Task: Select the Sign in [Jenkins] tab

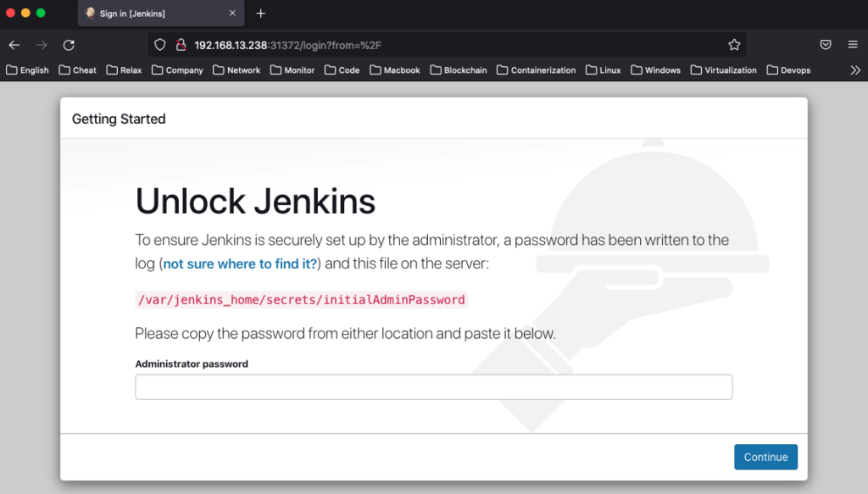Action: (160, 14)
